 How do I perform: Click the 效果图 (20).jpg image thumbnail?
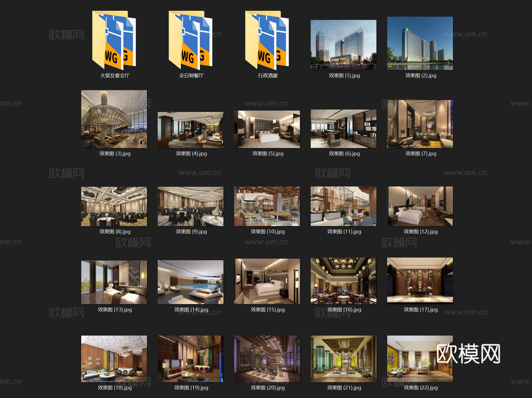(x=267, y=359)
